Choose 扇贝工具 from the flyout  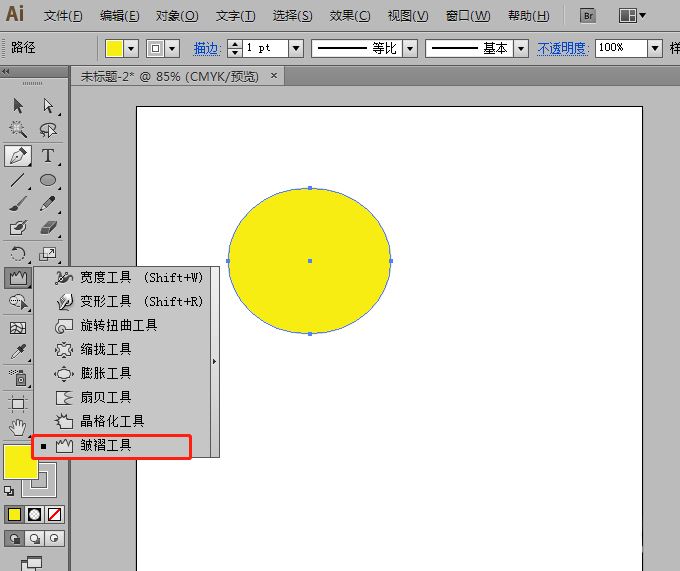[123, 397]
